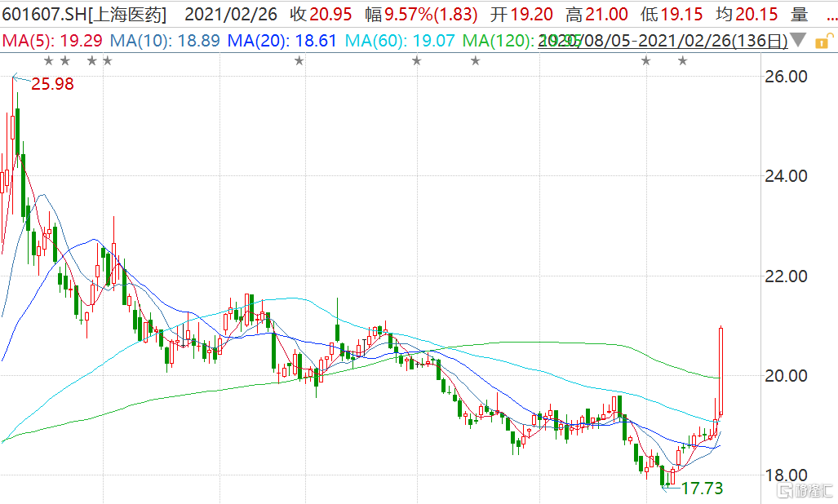Select the MA(20): 18.61 indicator label
The height and width of the screenshot is (504, 838).
[282, 41]
